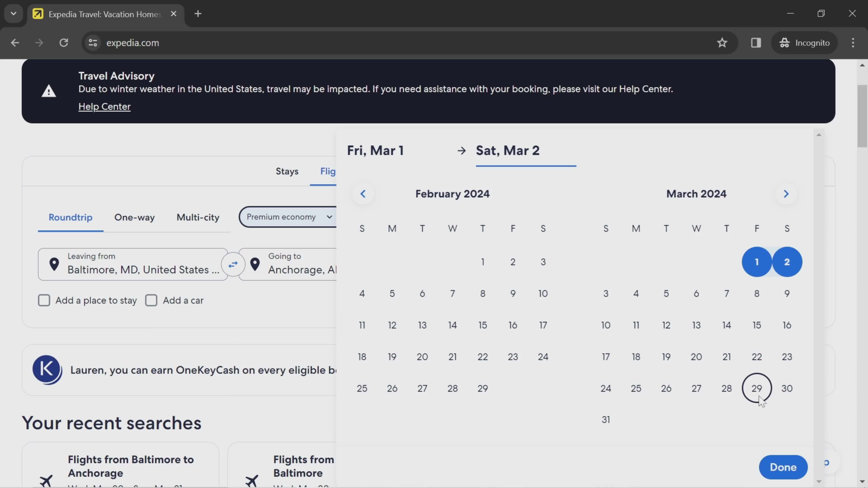Select One-way trip type
The image size is (868, 488).
click(x=134, y=217)
